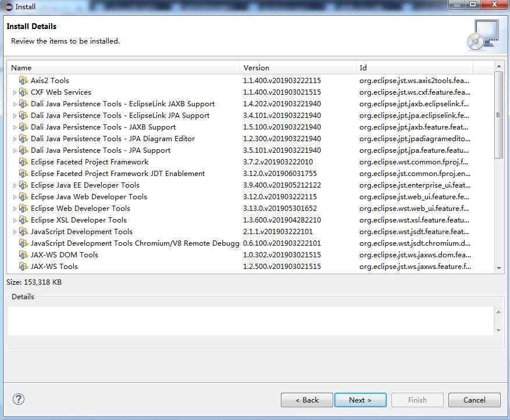The width and height of the screenshot is (510, 420).
Task: Expand Eclipse XSL Developer Tools node
Action: pos(15,221)
